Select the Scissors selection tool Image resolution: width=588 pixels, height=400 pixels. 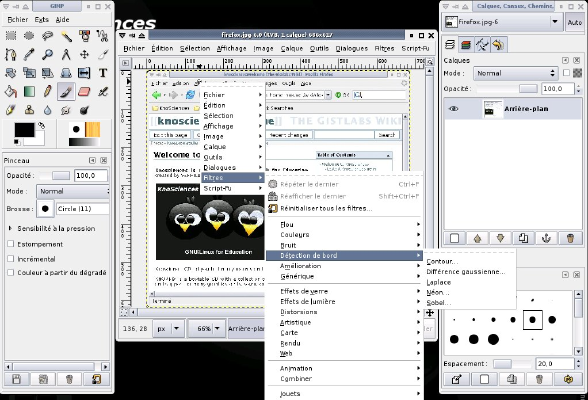point(102,36)
